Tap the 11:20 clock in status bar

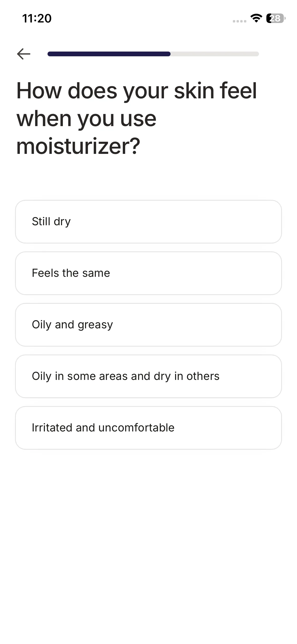click(37, 18)
